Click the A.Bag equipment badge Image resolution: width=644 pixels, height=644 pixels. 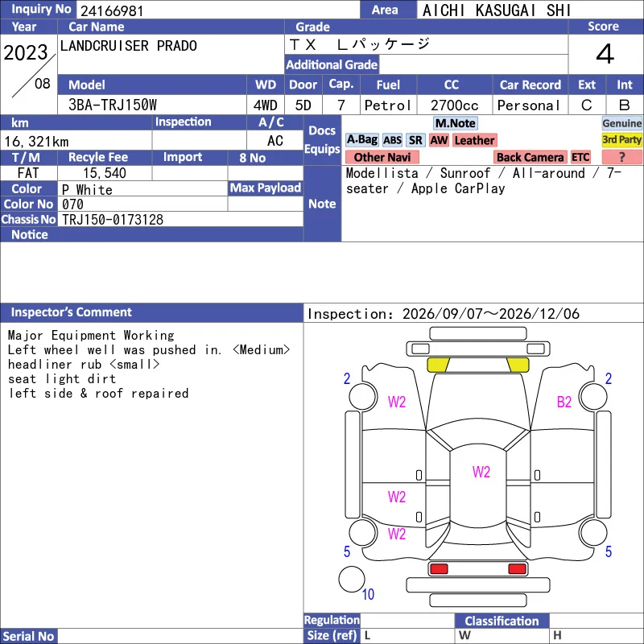pos(361,140)
